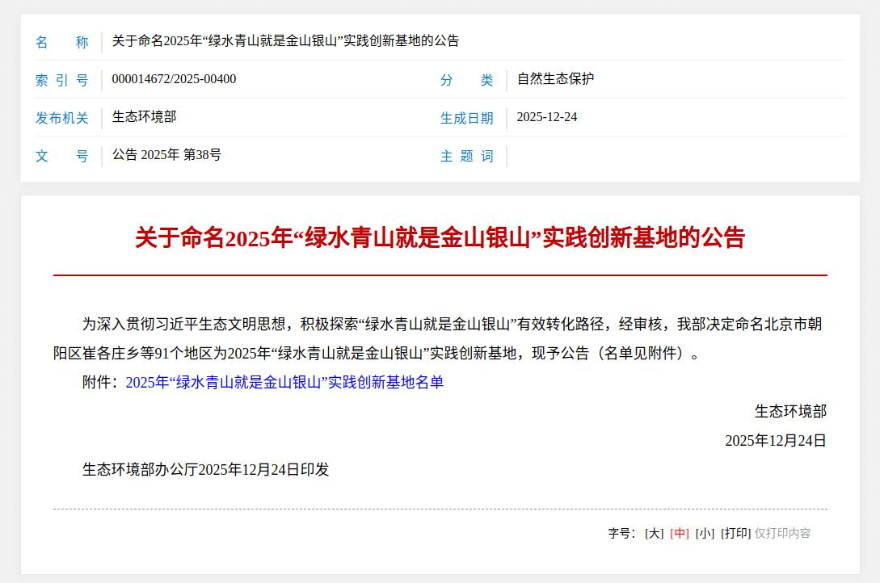Click the right-aligned signature date 2025年12月24日
The height and width of the screenshot is (583, 880).
tap(775, 440)
